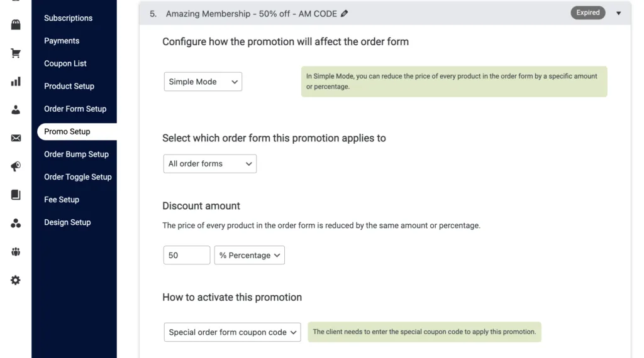Open the gear settings icon

16,280
